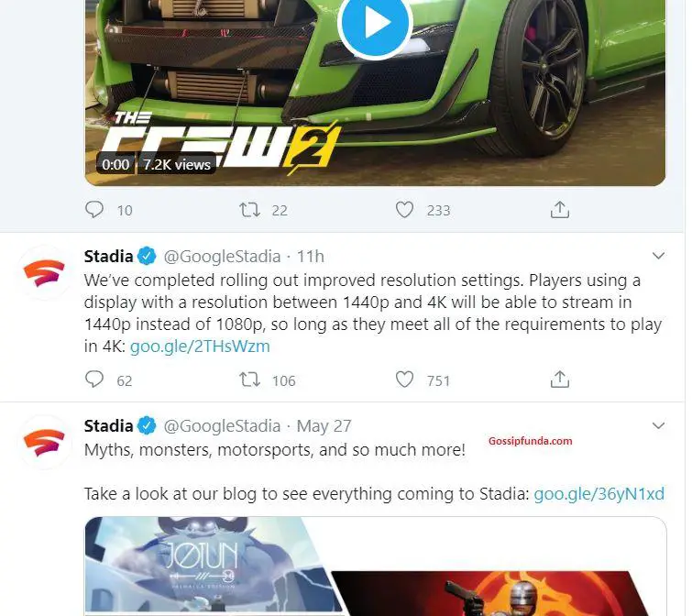Share the resolution settings tweet

tap(560, 379)
